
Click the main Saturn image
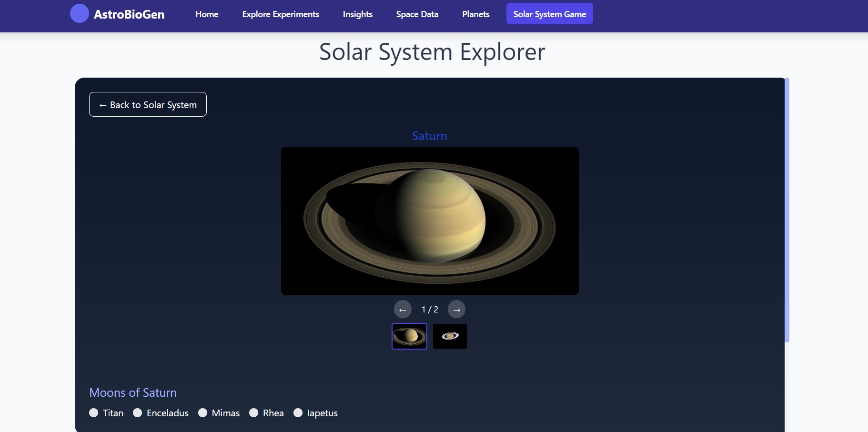(x=430, y=221)
